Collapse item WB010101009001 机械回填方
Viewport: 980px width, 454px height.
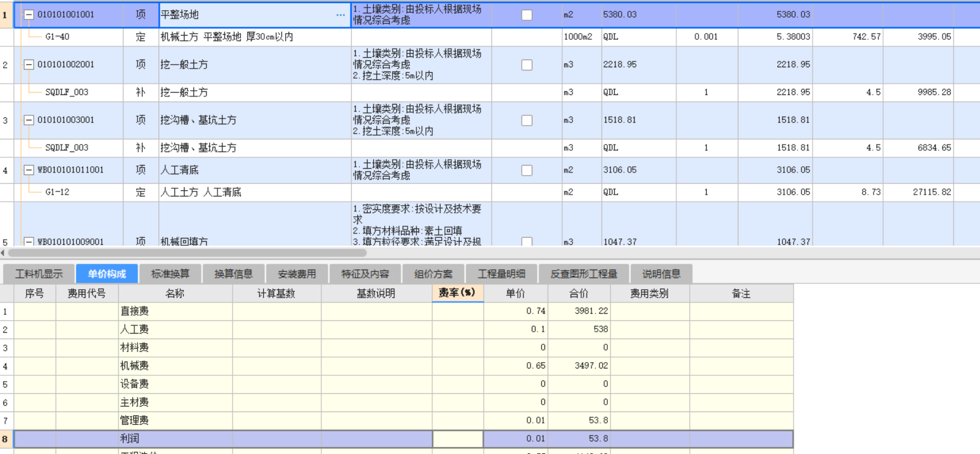(29, 242)
